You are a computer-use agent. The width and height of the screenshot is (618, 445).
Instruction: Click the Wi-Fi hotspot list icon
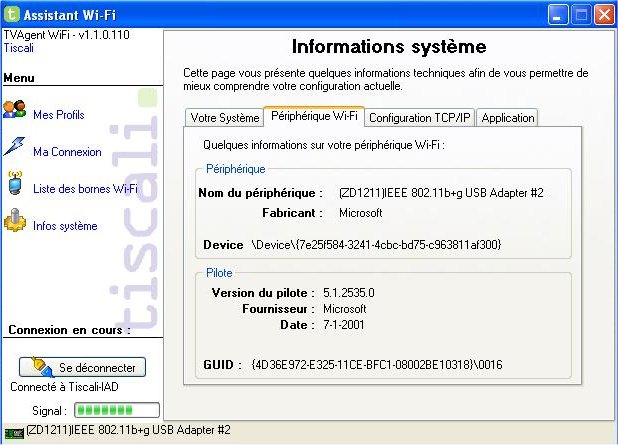(15, 183)
